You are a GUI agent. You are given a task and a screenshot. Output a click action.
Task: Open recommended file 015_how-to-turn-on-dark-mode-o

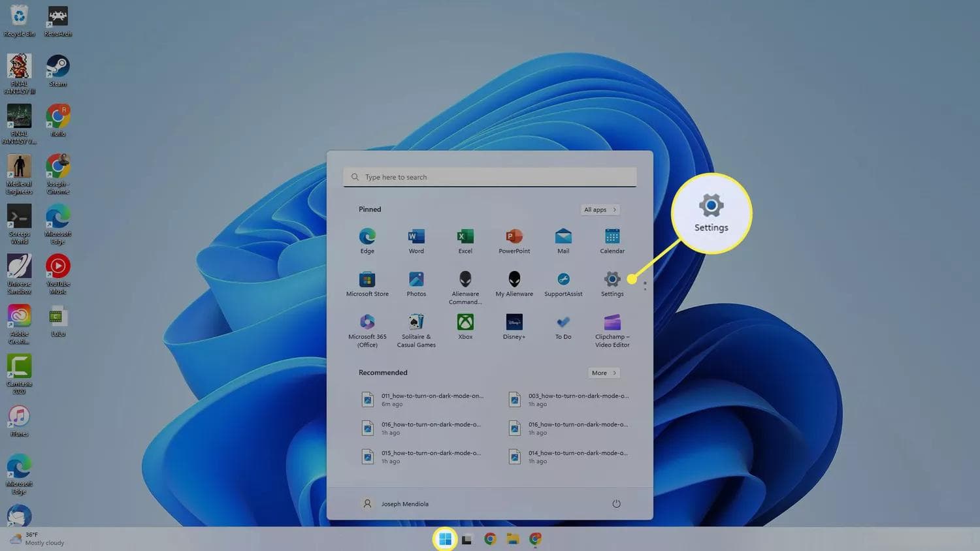pyautogui.click(x=423, y=457)
